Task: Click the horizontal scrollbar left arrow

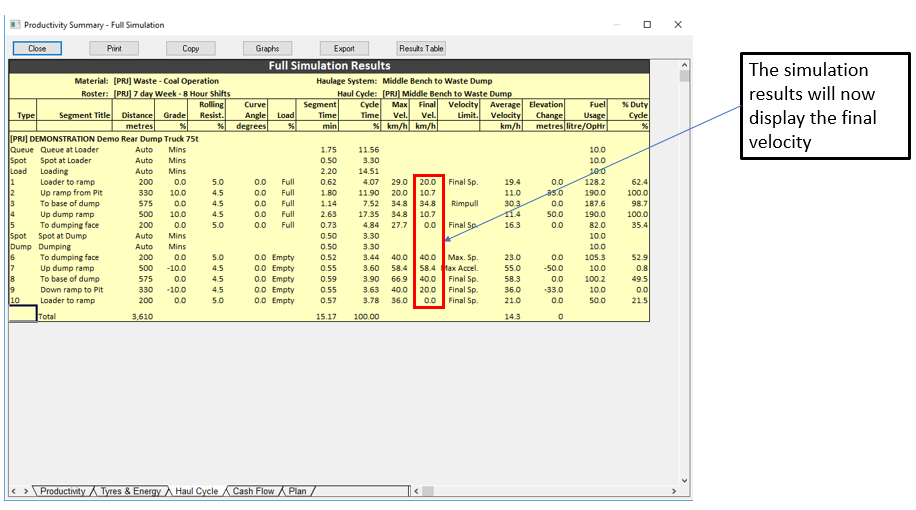Action: (x=417, y=491)
